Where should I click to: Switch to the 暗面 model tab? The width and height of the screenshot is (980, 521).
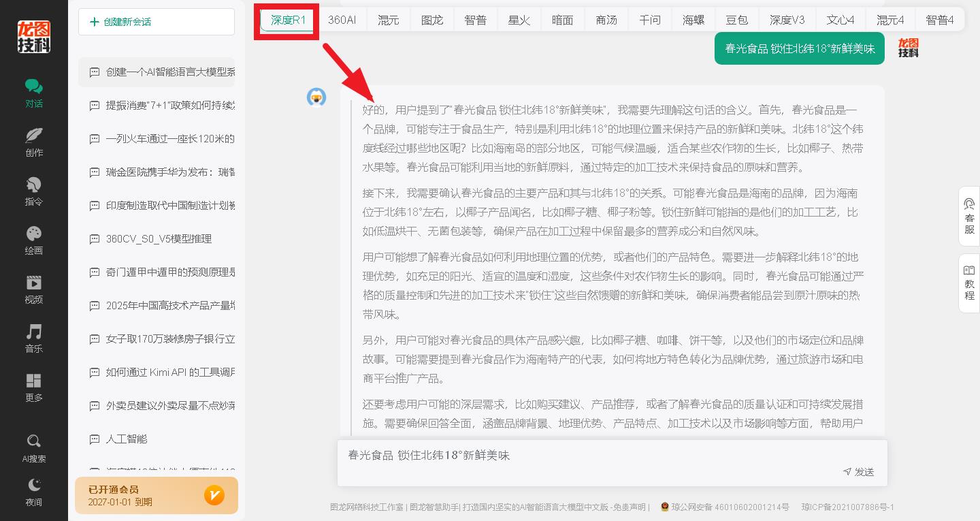coord(563,20)
